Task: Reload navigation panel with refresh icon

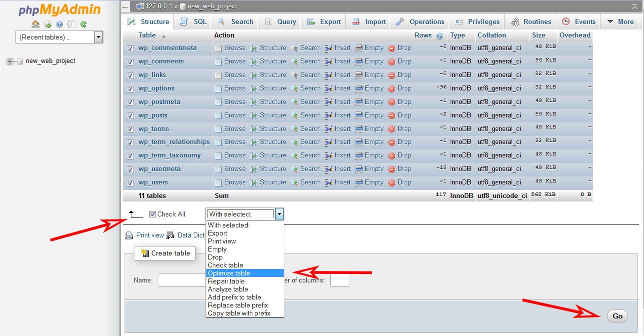Action: 83,23
